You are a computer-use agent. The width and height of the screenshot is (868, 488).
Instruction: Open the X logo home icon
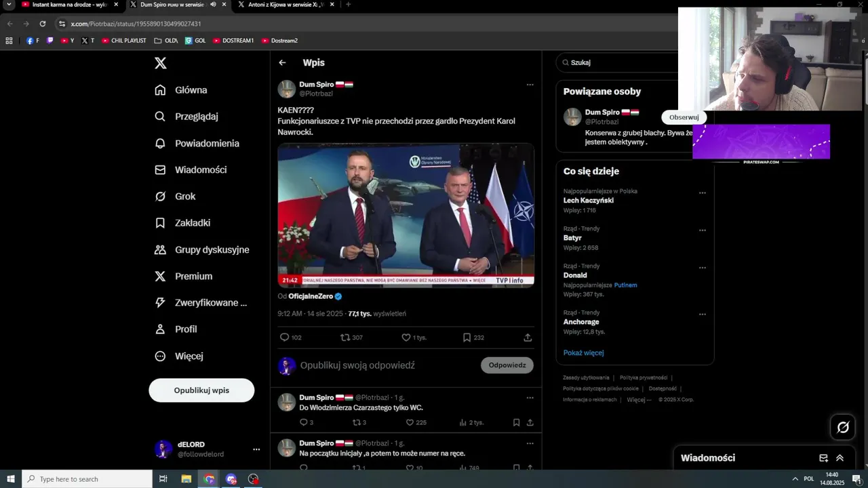(160, 63)
